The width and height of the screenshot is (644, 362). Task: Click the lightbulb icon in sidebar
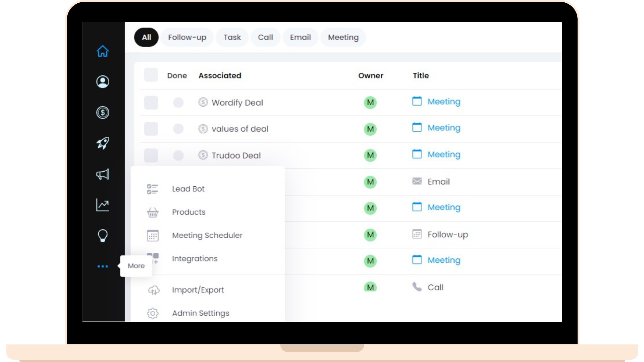103,236
